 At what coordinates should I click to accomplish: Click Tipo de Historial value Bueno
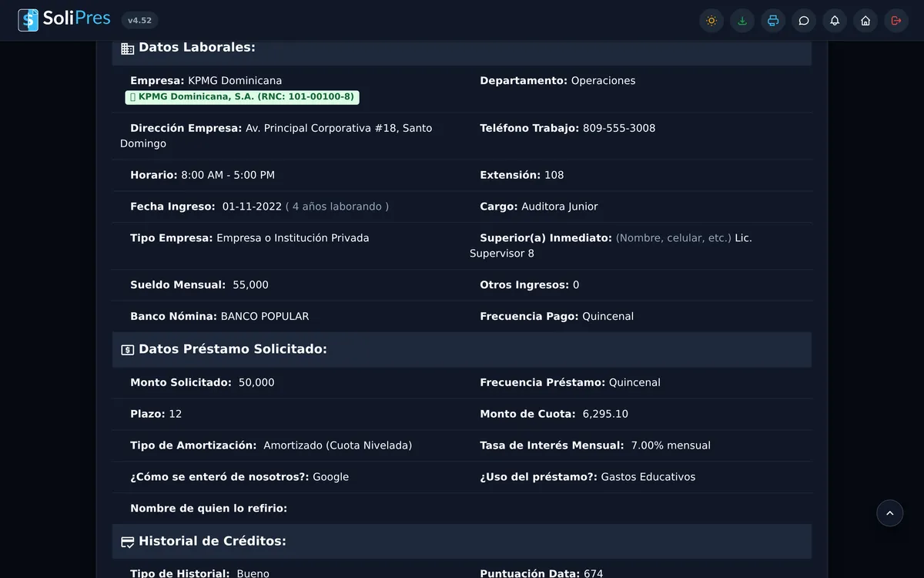(253, 574)
